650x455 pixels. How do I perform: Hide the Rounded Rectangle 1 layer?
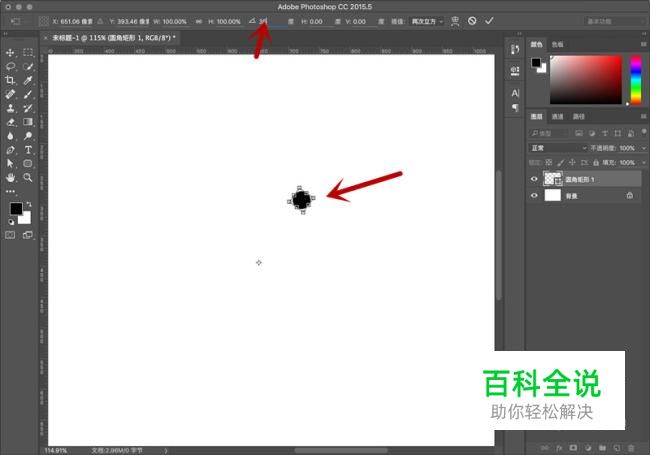[534, 179]
